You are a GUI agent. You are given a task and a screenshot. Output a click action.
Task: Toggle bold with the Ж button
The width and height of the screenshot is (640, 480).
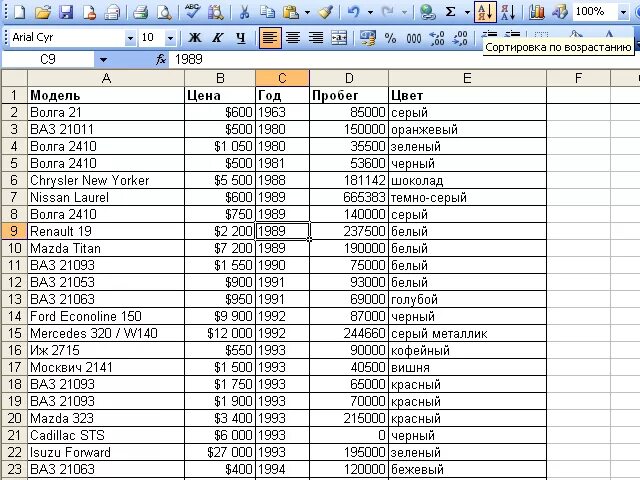point(195,38)
